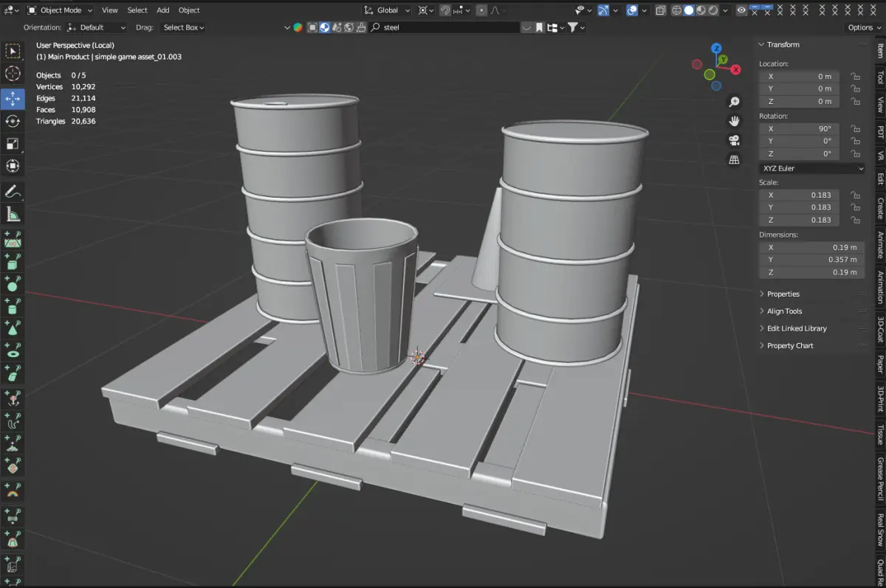The width and height of the screenshot is (886, 588).
Task: Click the red X axis on navigation gizmo
Action: coord(735,70)
